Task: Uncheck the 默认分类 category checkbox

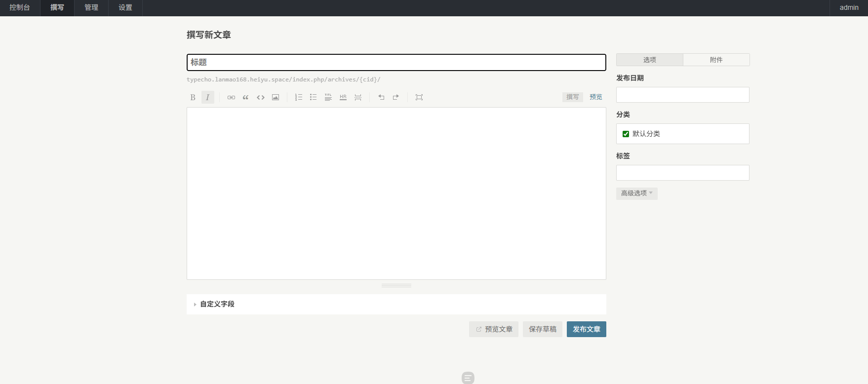Action: [626, 134]
